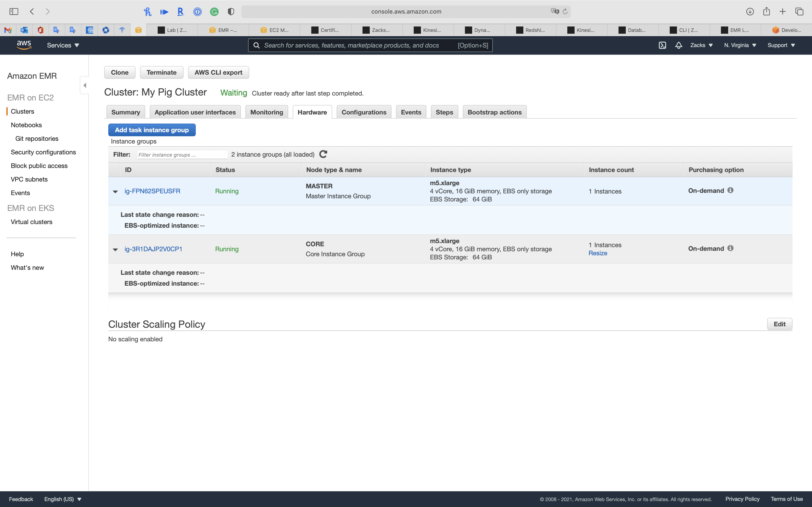Click the Resize link for CORE
Viewport: 812px width, 507px height.
[598, 253]
